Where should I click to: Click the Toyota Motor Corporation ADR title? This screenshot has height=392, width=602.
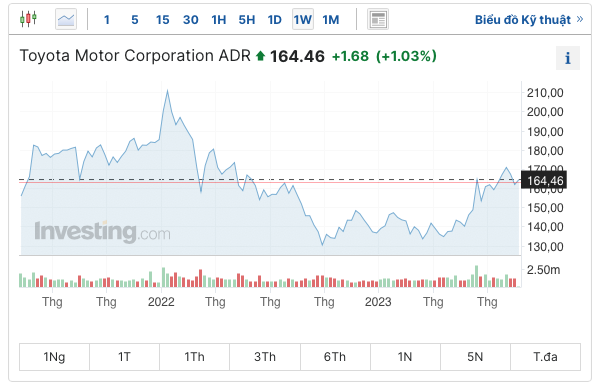[135, 56]
